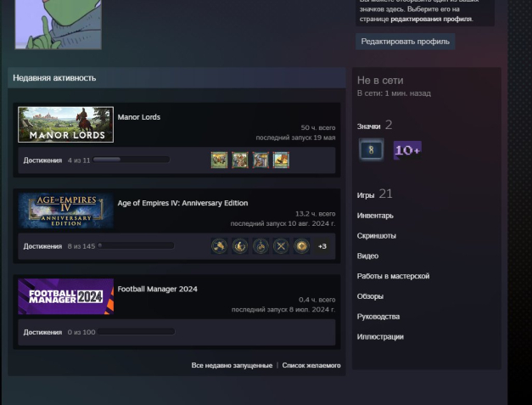Click the profile avatar image
The width and height of the screenshot is (532, 405).
(58, 24)
